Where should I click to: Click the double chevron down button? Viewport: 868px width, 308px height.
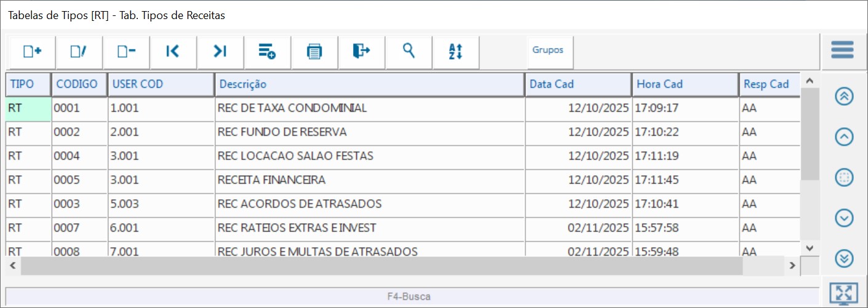(x=844, y=259)
